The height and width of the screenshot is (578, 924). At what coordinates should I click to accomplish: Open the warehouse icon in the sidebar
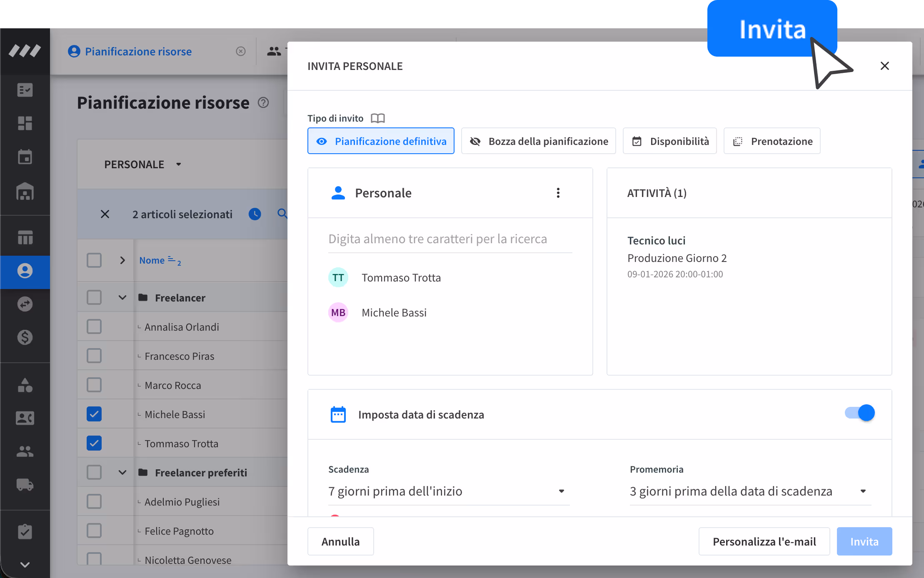[25, 192]
